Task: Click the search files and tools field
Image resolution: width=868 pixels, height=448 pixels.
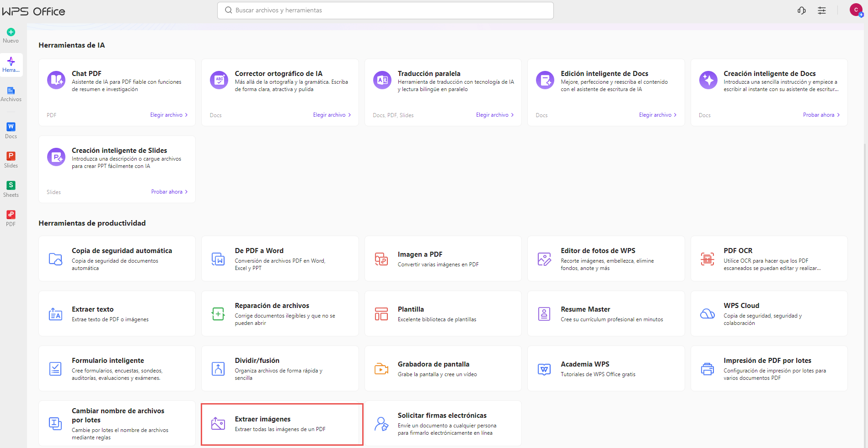Action: 385,11
